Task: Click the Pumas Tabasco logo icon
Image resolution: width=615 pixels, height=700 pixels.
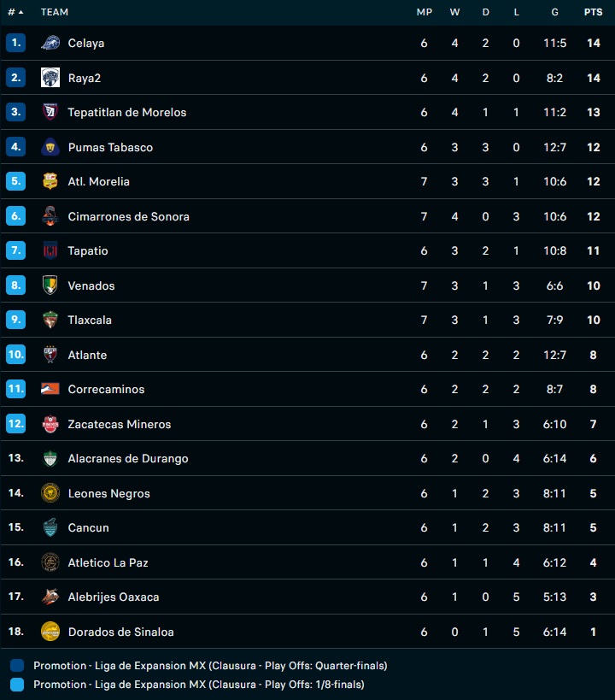Action: point(50,147)
